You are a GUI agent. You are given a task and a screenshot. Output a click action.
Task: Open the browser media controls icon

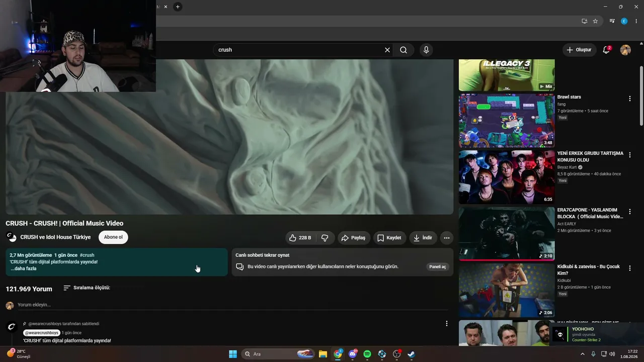[x=612, y=21]
